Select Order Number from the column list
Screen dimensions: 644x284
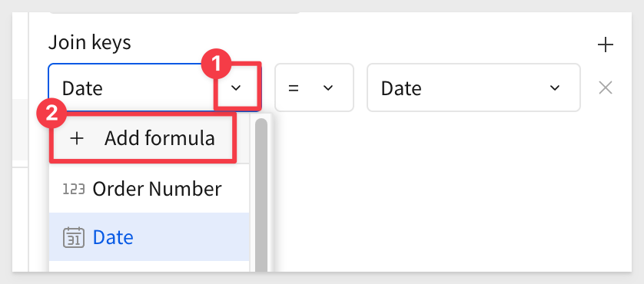[x=149, y=189]
